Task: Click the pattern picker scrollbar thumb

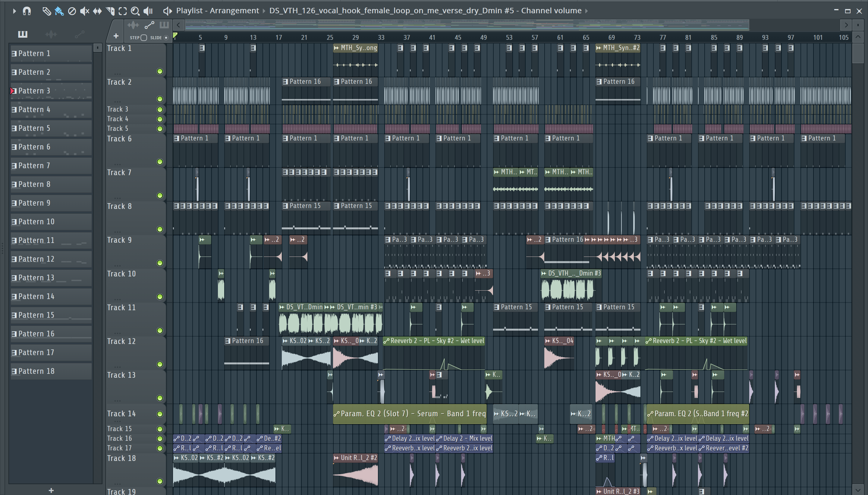Action: (98, 48)
